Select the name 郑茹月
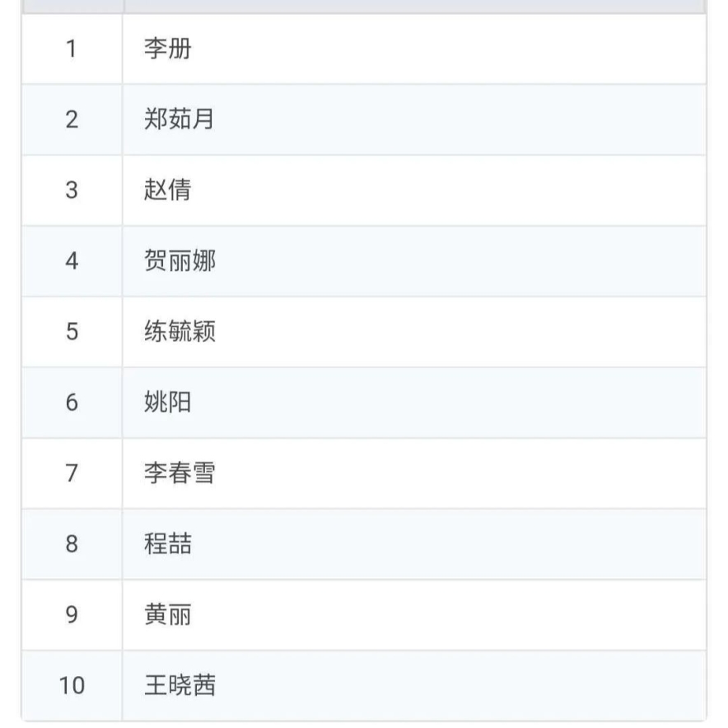 pyautogui.click(x=180, y=119)
